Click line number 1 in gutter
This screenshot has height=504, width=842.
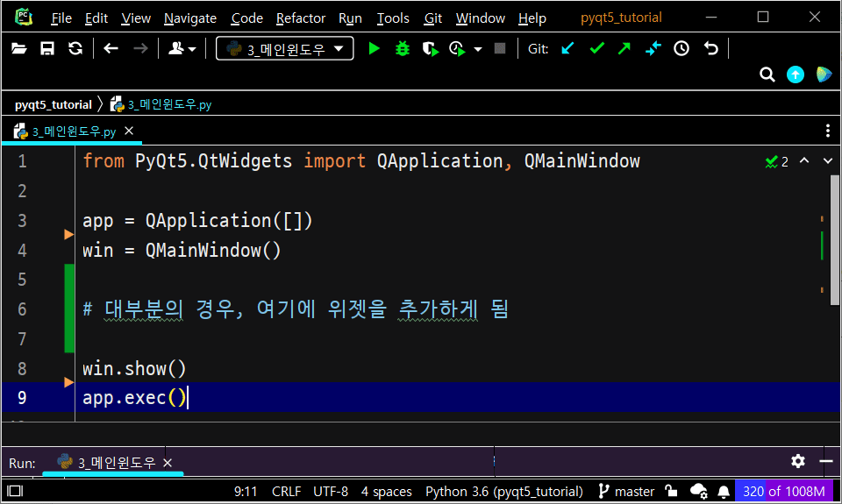[x=22, y=161]
